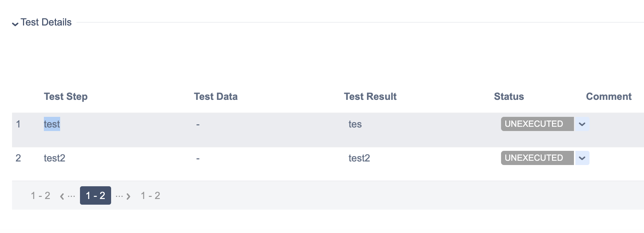Click the first-page 1 - 2 link
Screen dimensions: 644x233
pos(40,195)
